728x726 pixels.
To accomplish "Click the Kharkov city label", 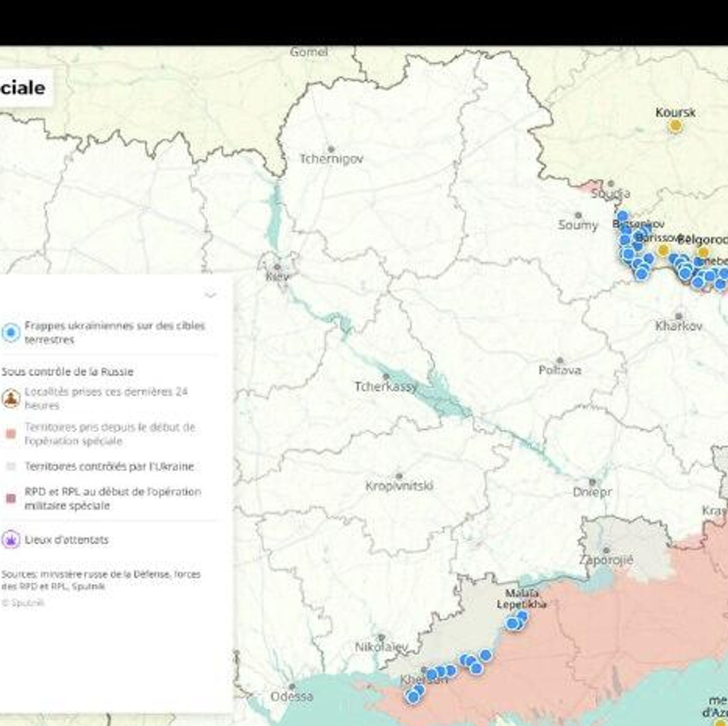I will point(678,326).
